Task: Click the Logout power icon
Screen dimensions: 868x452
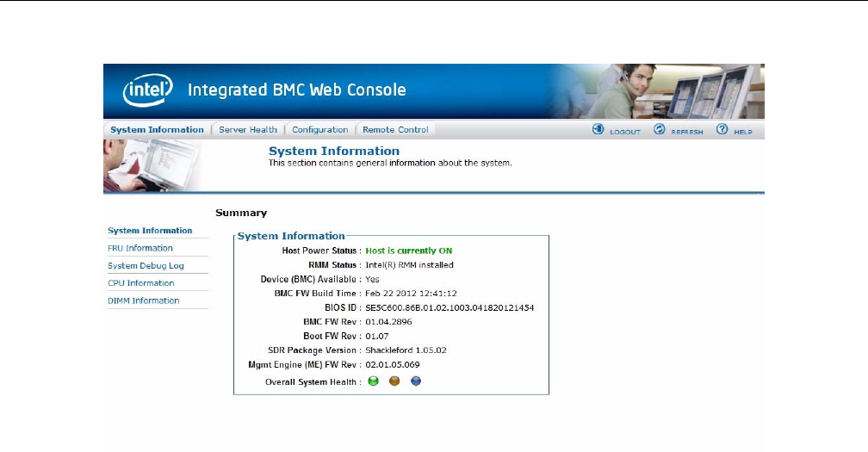Action: pos(598,129)
